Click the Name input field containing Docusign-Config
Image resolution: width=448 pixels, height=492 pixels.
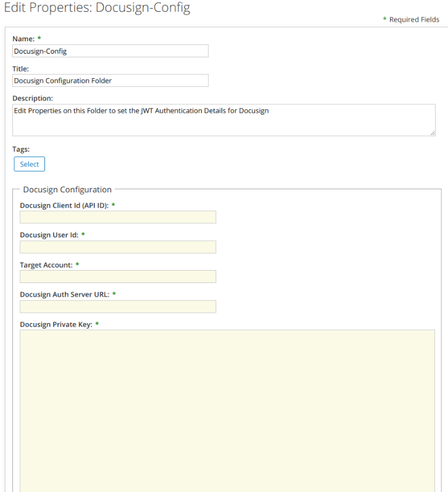pos(110,51)
